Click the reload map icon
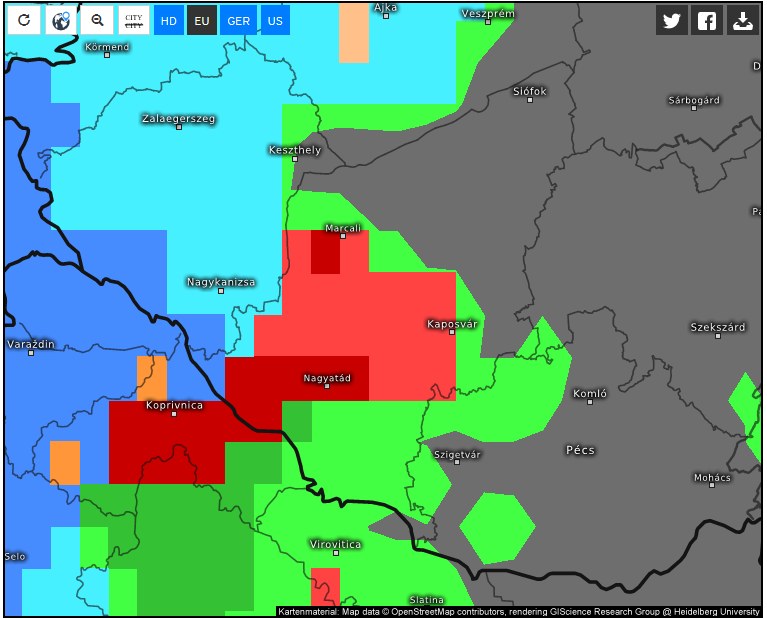767x618 pixels. (x=24, y=20)
